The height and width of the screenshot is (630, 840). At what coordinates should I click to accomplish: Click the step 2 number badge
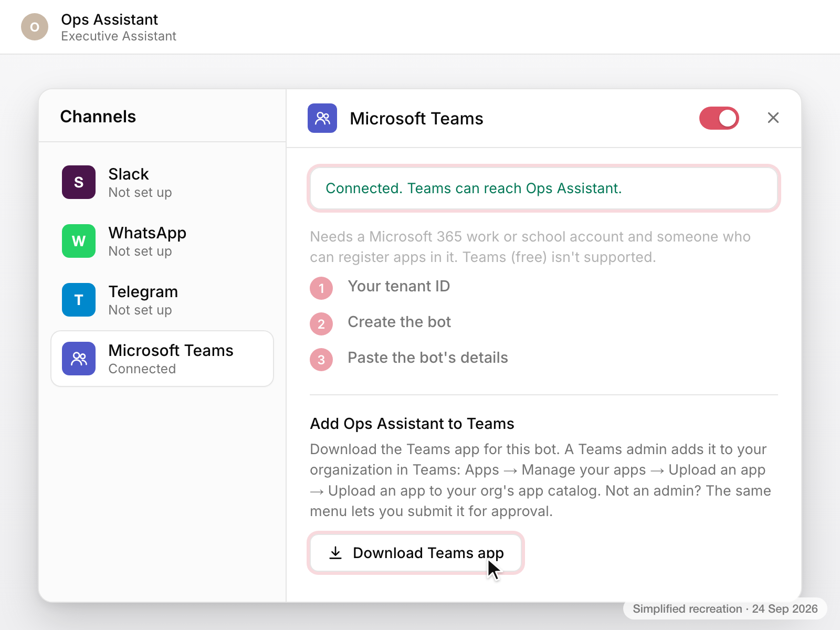point(321,324)
